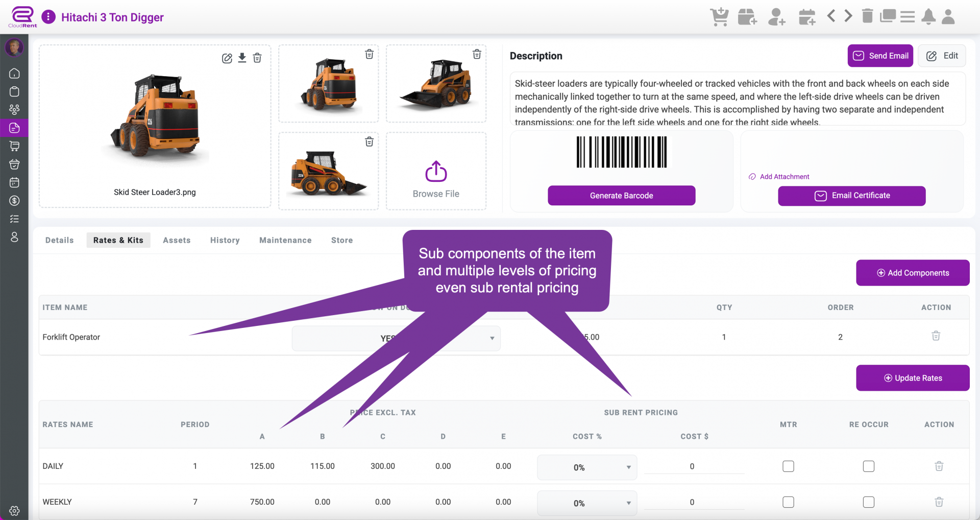Open the Maintenance tab
The height and width of the screenshot is (520, 980).
[285, 240]
